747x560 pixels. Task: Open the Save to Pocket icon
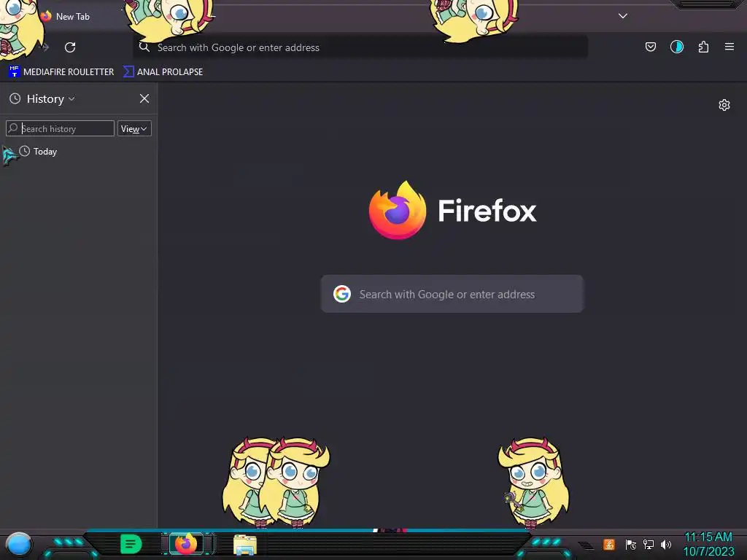(650, 47)
